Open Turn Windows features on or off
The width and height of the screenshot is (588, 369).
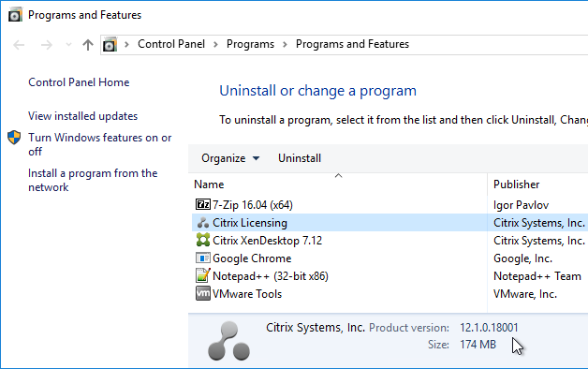click(100, 144)
